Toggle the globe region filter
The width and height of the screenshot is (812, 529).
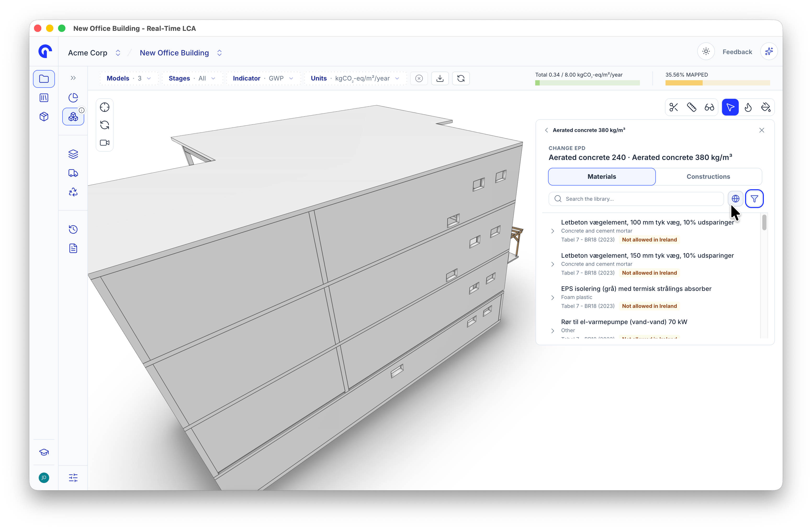(736, 199)
